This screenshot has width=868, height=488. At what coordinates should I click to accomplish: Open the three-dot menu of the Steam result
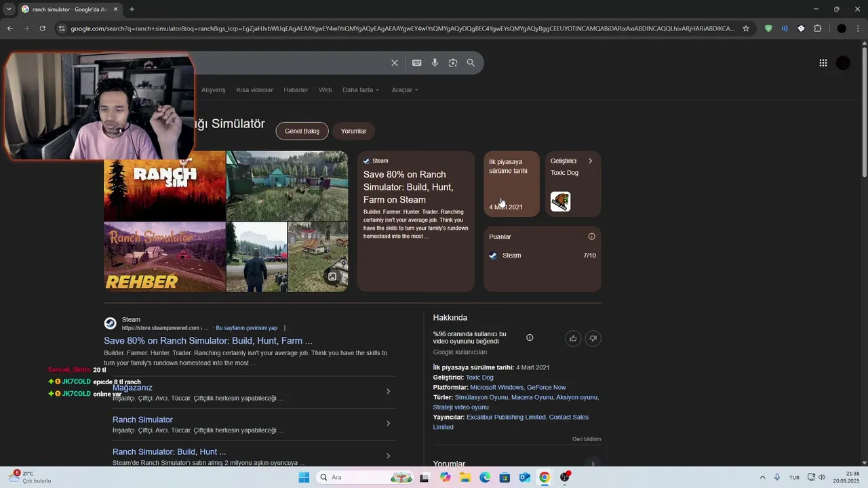(x=285, y=328)
